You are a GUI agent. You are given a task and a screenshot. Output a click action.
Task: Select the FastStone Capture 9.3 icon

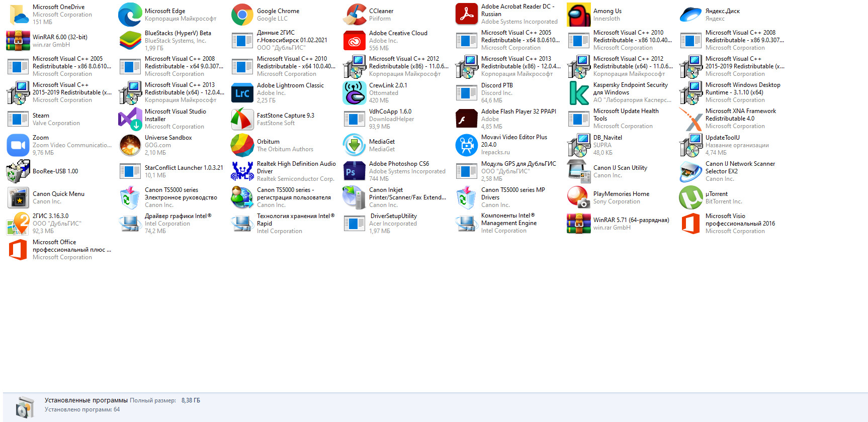pos(242,119)
